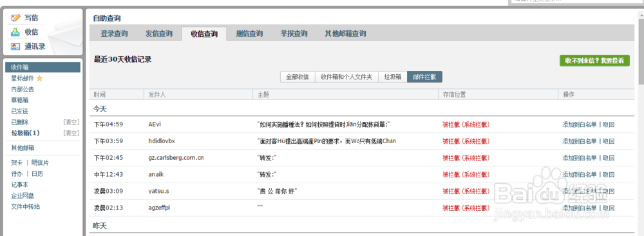
Task: Retrieve the AEvi mail with 取回
Action: click(x=609, y=124)
